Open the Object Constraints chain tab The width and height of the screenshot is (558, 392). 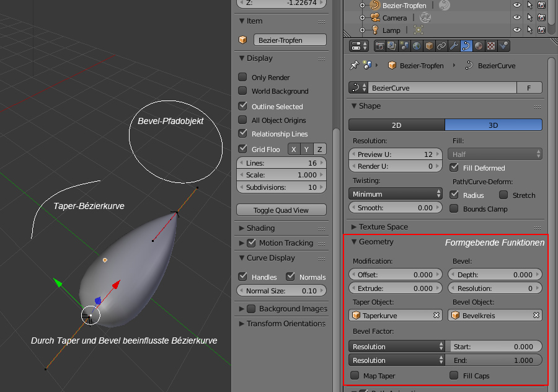coord(441,46)
